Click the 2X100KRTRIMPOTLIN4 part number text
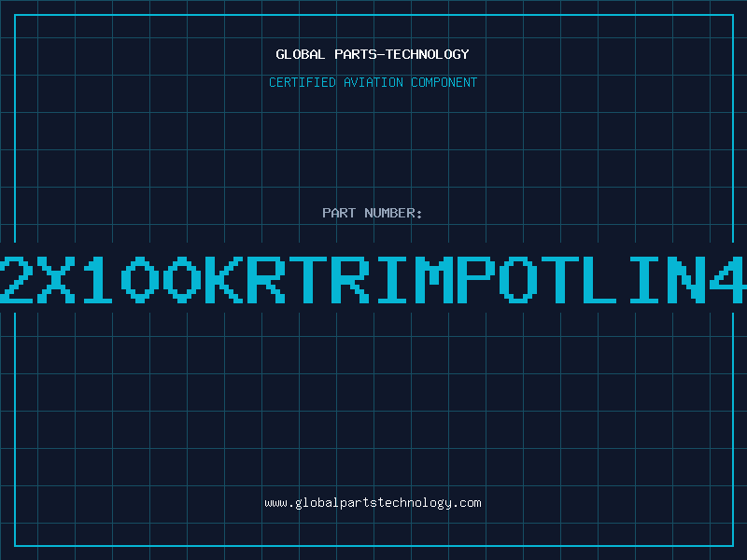Viewport: 747px width, 560px height. click(x=373, y=279)
